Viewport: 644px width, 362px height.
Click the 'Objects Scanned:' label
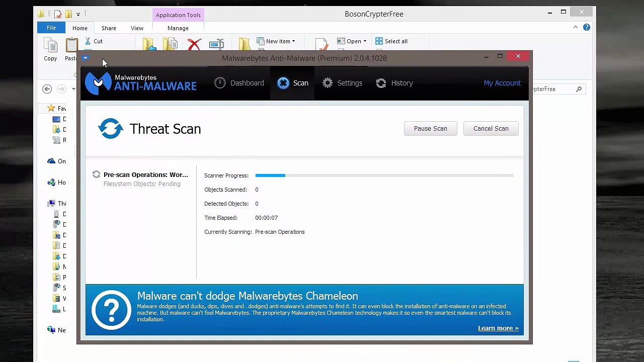[x=225, y=190]
